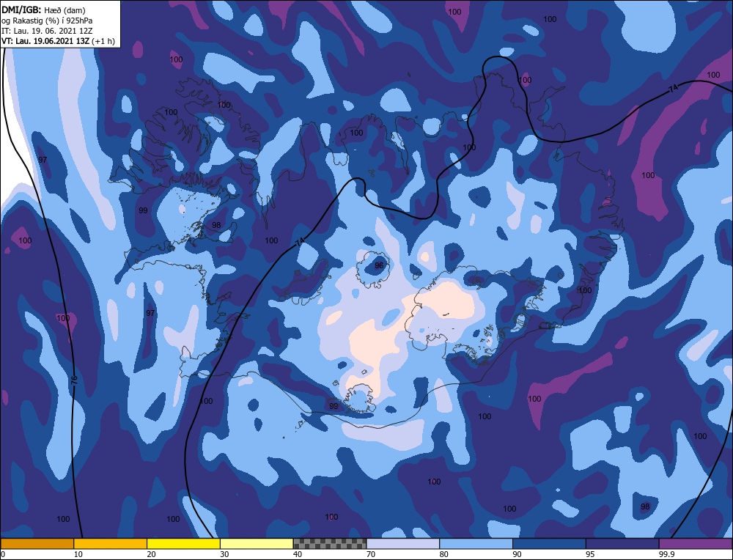The height and width of the screenshot is (560, 733).
Task: Click the "IT: Lau. 19. 06. 2021 12Z" line
Action: (47, 31)
